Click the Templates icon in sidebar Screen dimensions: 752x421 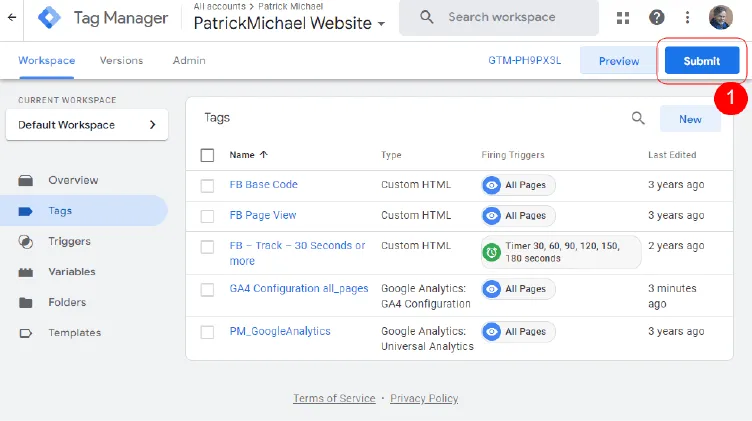(x=25, y=333)
